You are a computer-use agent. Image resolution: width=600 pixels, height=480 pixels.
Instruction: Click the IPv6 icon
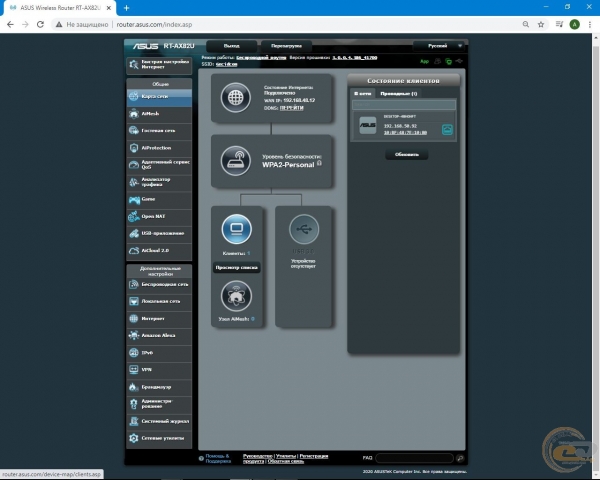tap(134, 353)
